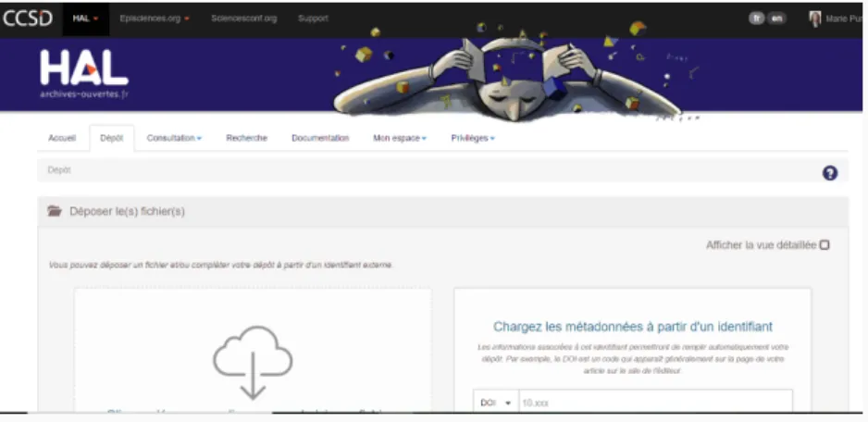Click the user avatar picture
This screenshot has width=868, height=422.
(x=815, y=19)
